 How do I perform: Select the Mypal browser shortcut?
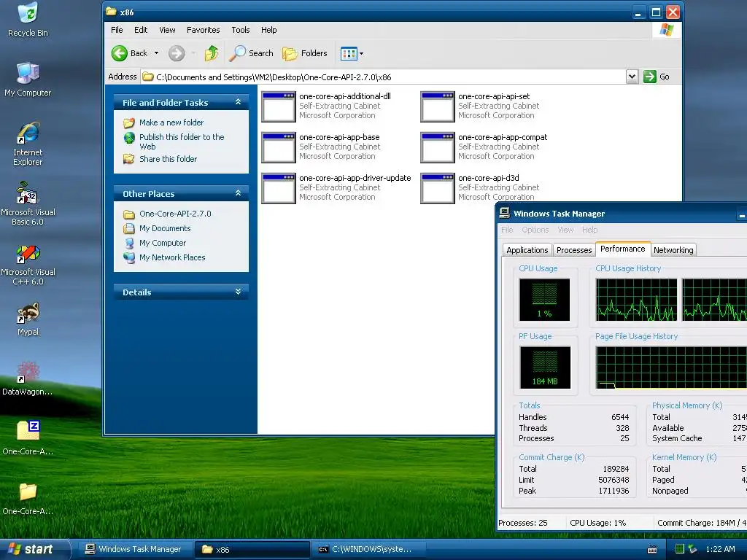click(x=28, y=319)
